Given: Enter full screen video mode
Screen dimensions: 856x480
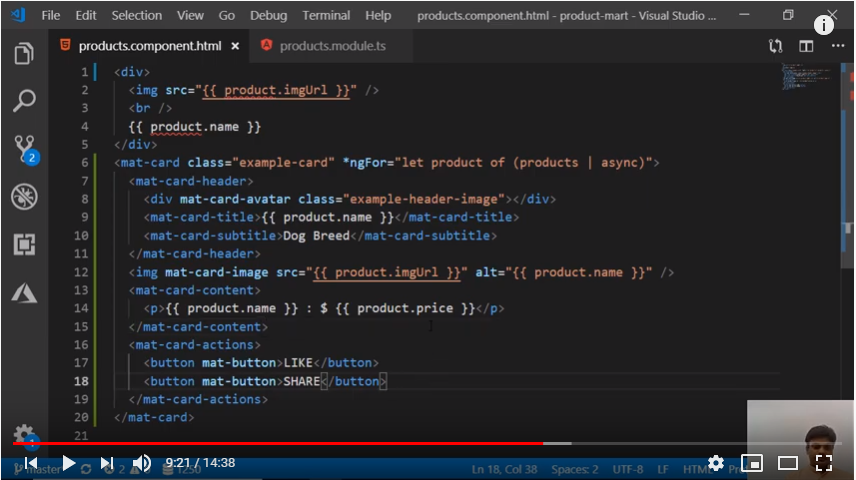Looking at the screenshot, I should click(x=824, y=463).
